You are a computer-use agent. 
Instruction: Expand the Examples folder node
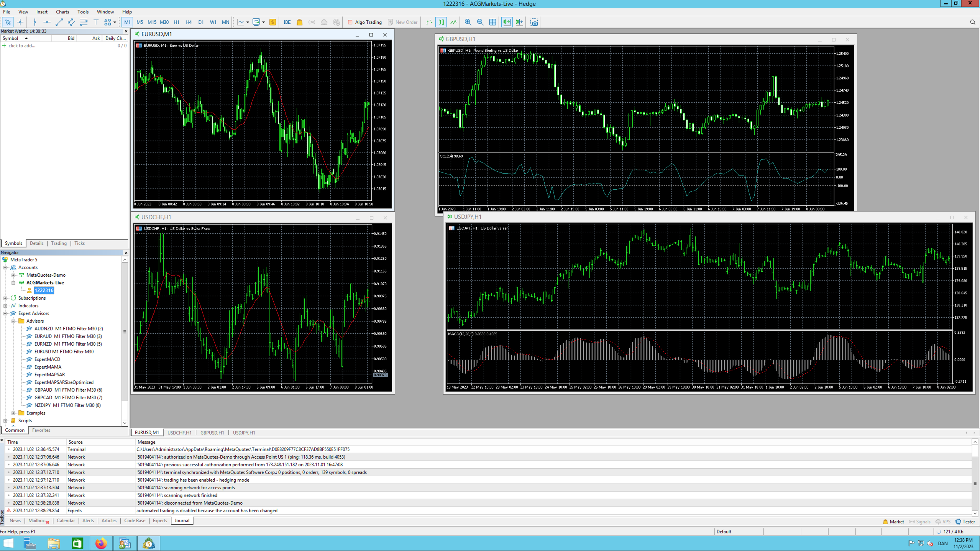point(13,413)
